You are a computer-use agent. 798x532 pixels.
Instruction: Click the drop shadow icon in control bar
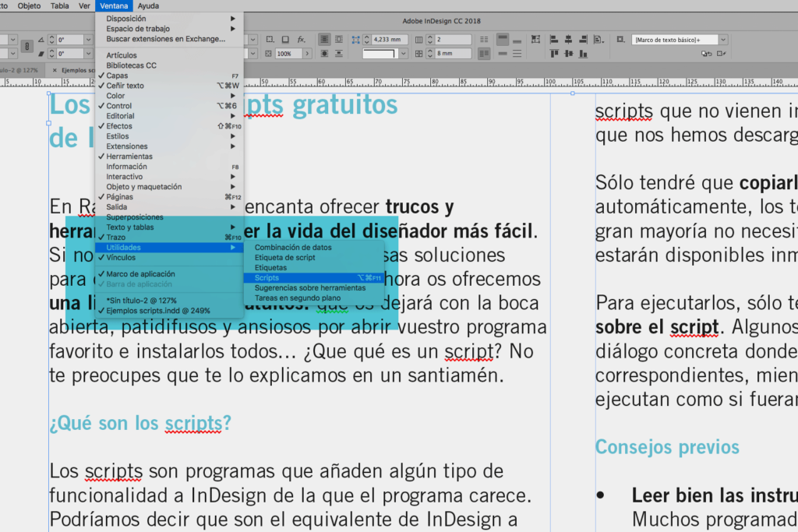(285, 39)
